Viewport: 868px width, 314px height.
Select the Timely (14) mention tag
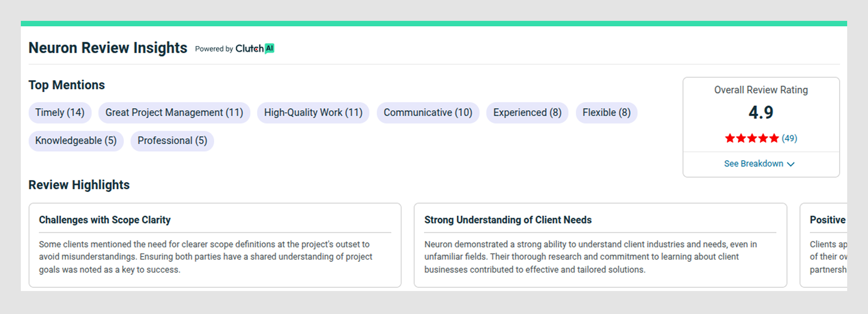tap(60, 113)
